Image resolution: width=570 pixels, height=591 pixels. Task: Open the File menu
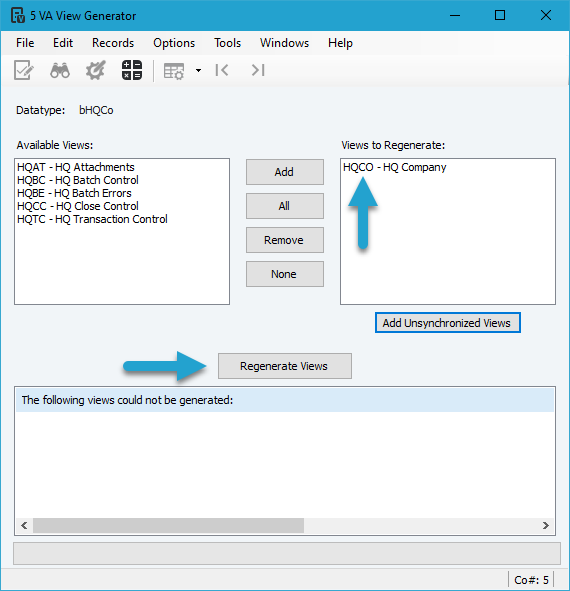tap(25, 43)
